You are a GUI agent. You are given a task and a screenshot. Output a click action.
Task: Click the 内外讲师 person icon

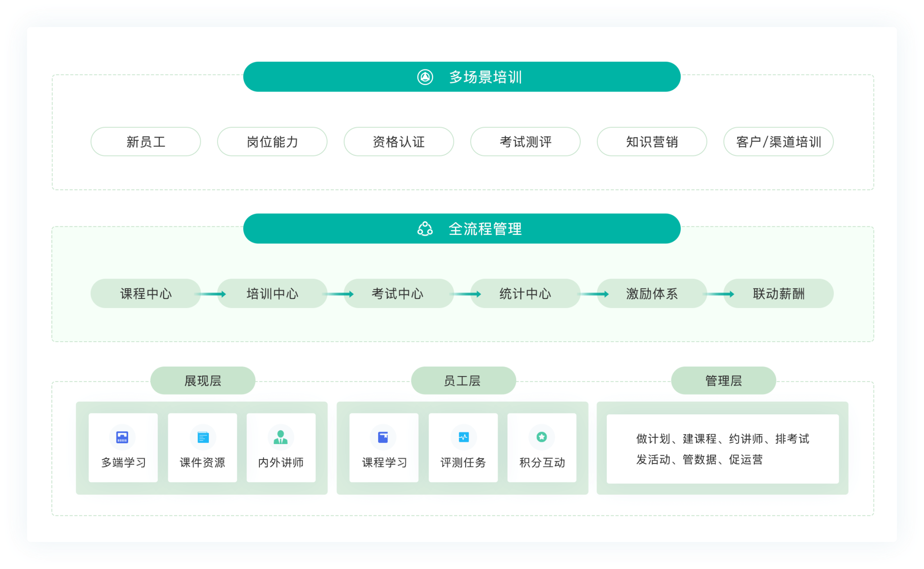click(x=281, y=437)
